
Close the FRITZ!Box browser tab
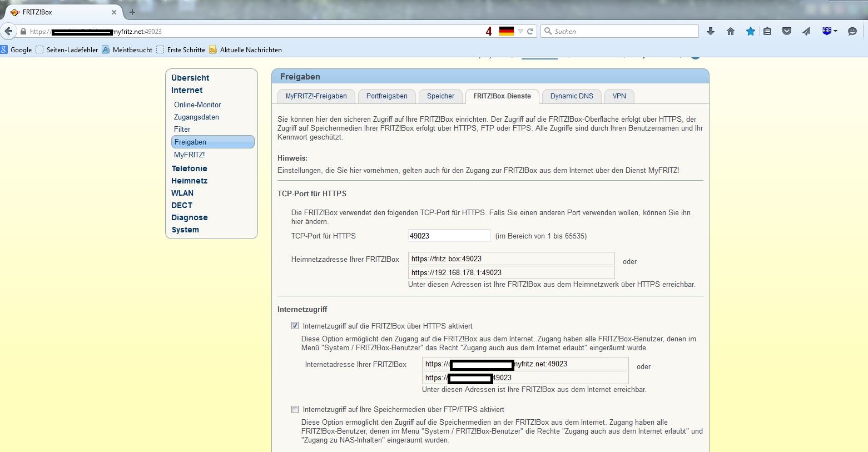(114, 12)
